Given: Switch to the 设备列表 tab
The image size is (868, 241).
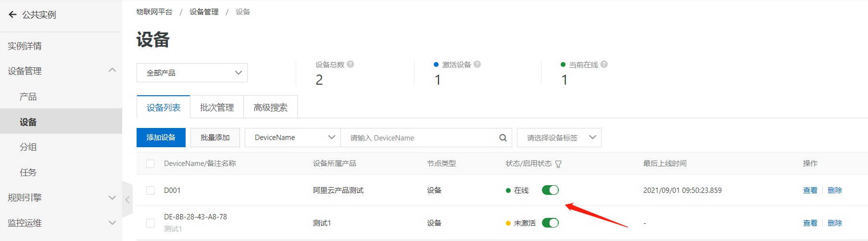Looking at the screenshot, I should [164, 107].
